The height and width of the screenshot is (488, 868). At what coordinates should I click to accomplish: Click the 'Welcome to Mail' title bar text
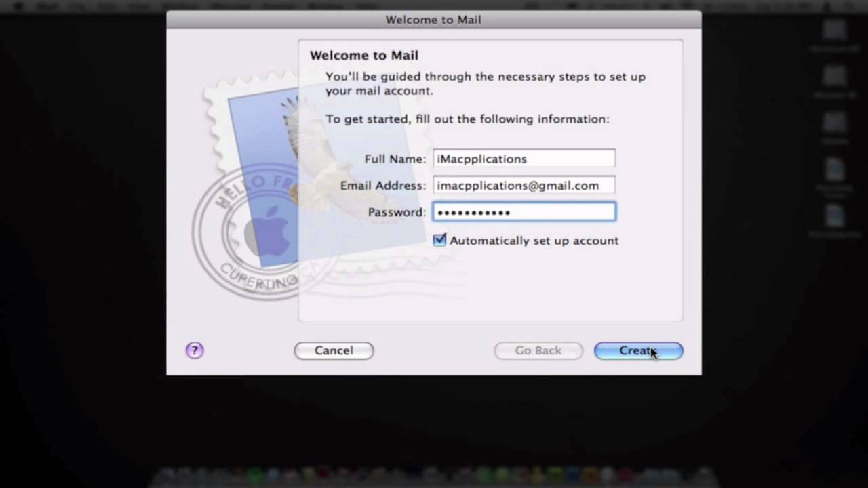pos(433,20)
